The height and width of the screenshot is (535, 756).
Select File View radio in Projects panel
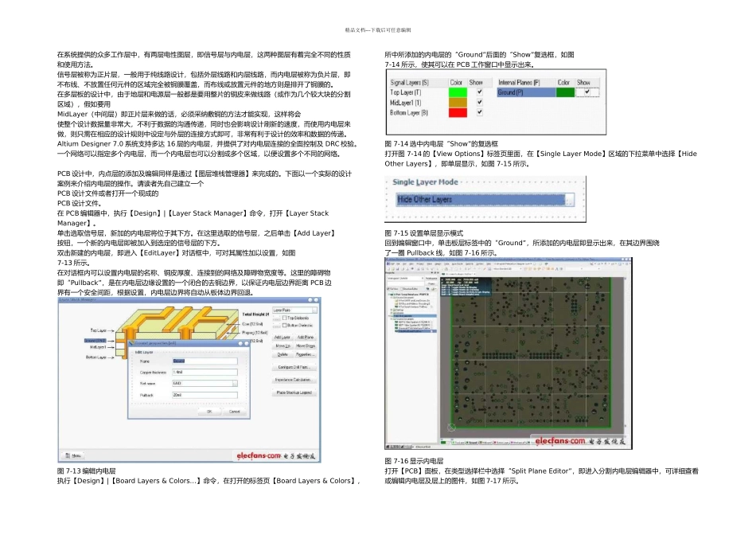tap(393, 289)
